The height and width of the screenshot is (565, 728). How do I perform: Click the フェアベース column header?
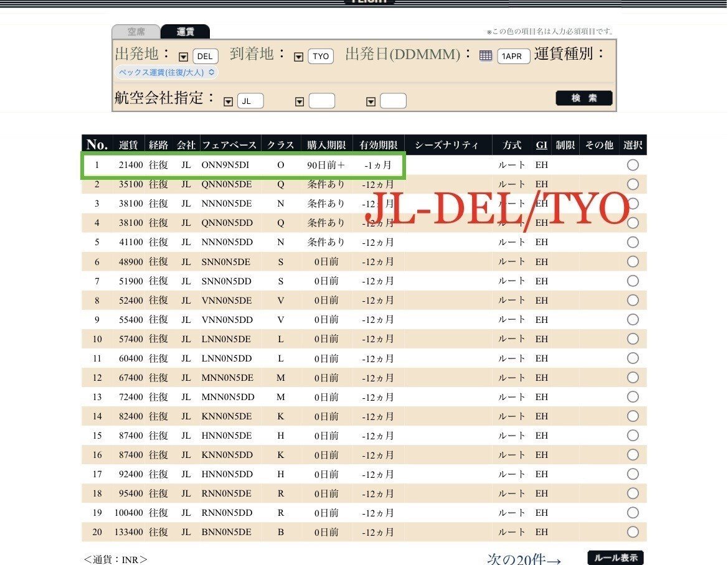point(229,145)
